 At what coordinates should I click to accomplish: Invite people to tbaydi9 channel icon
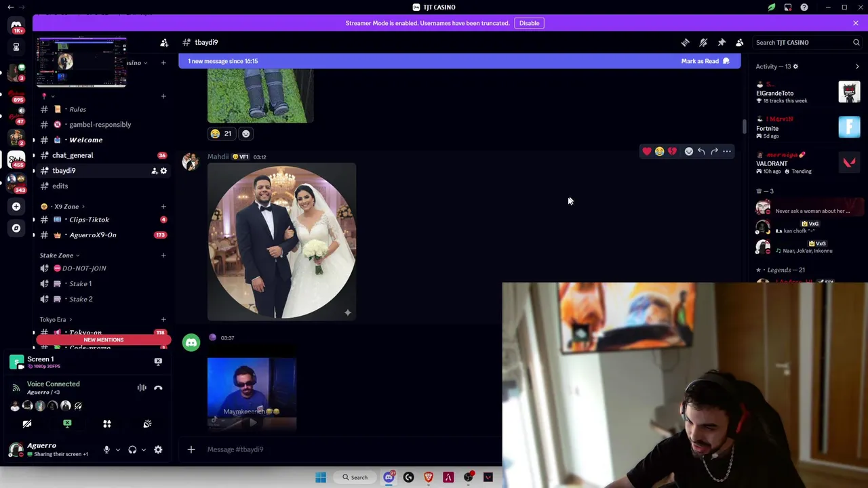[154, 171]
